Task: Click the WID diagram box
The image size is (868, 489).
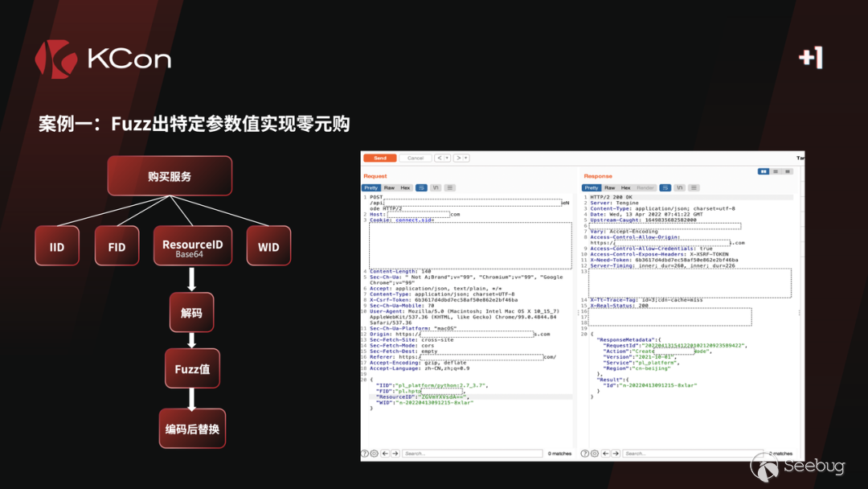Action: (268, 246)
